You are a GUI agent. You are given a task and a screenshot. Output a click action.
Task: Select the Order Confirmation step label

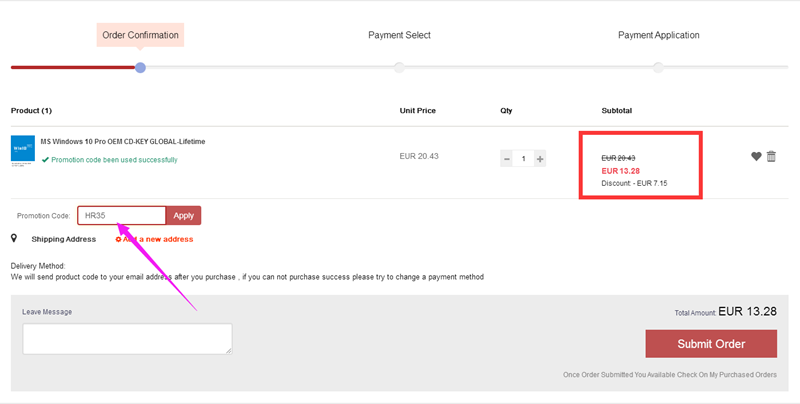(141, 35)
